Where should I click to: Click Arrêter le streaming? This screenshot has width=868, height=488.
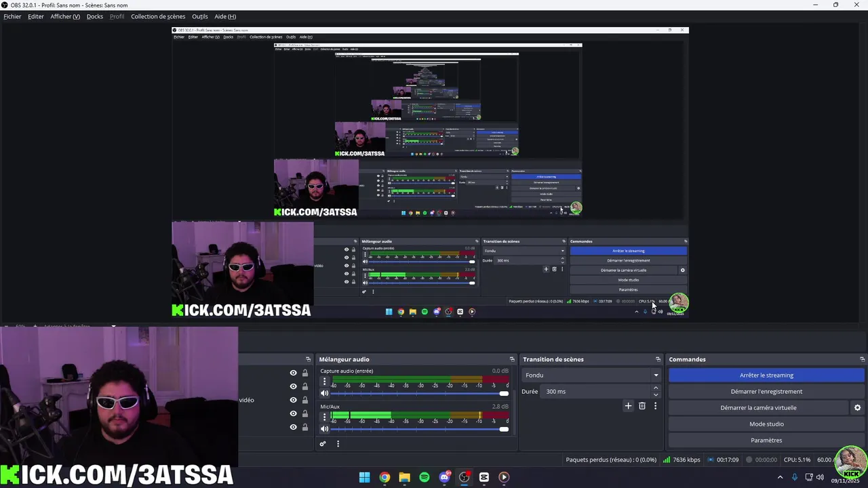tap(766, 375)
